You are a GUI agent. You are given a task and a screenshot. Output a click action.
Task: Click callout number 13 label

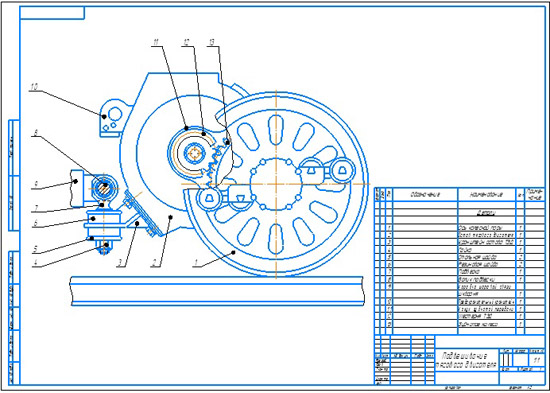(x=211, y=42)
